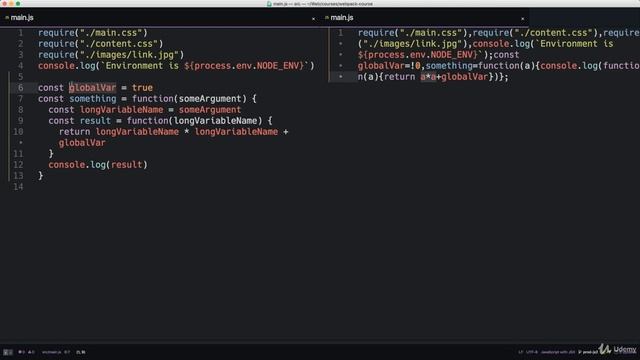Click console.log(result) on line 12
The height and width of the screenshot is (360, 640).
coord(98,165)
